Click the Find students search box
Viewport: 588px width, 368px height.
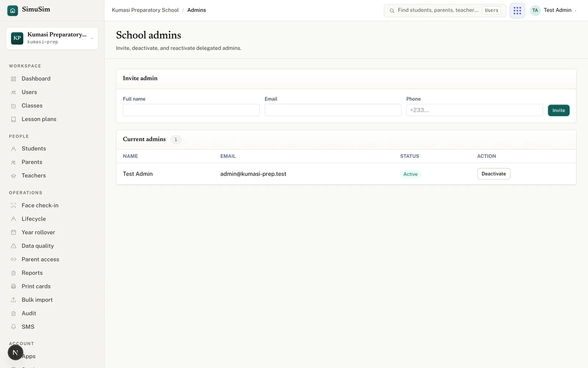(445, 10)
